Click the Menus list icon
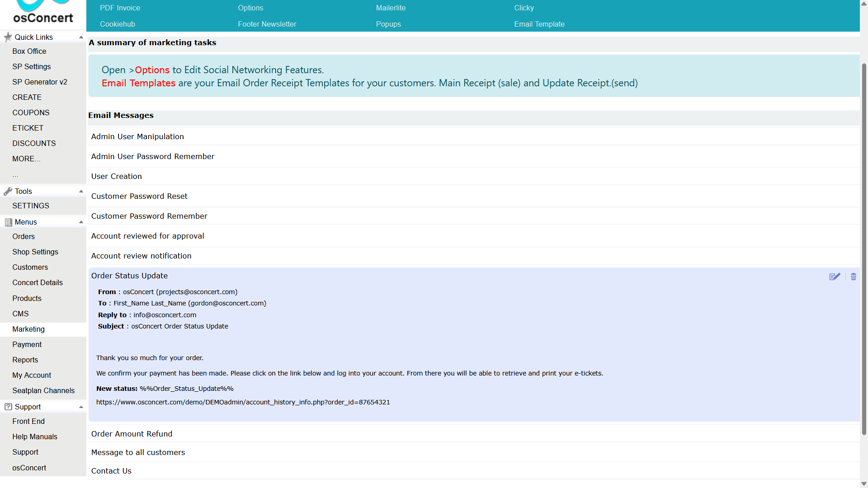The width and height of the screenshot is (868, 488). click(8, 222)
